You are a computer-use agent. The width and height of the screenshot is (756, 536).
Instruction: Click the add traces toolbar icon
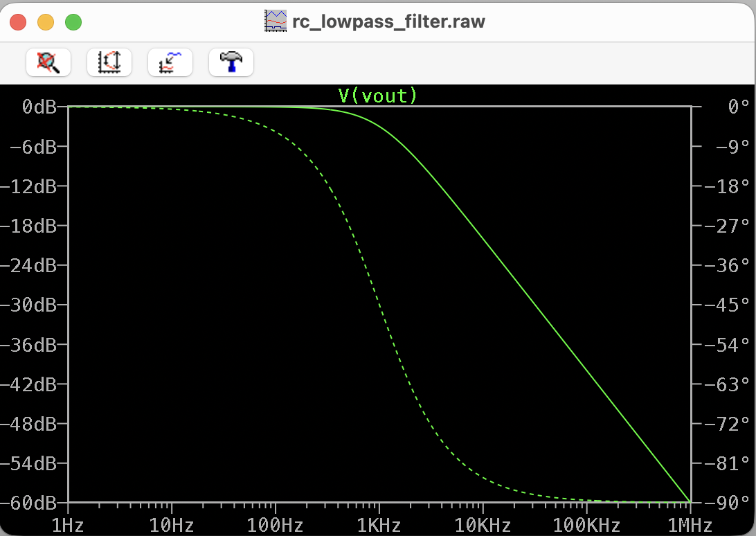coord(170,62)
